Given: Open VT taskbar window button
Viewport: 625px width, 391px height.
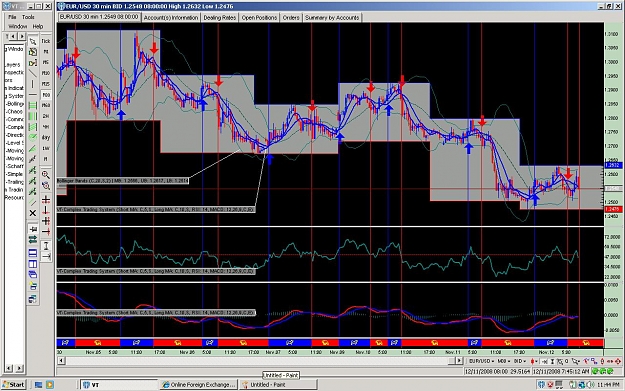Looking at the screenshot, I should click(x=119, y=385).
